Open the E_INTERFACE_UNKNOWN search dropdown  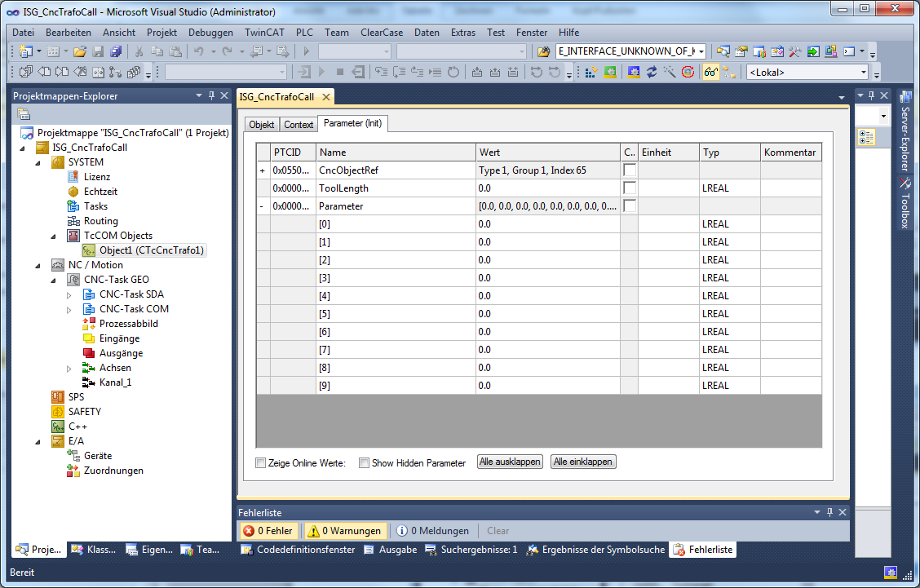click(x=701, y=51)
